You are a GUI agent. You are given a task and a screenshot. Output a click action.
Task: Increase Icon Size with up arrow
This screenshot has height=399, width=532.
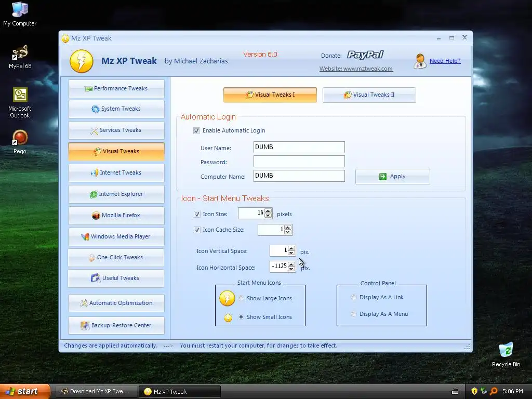coord(268,211)
